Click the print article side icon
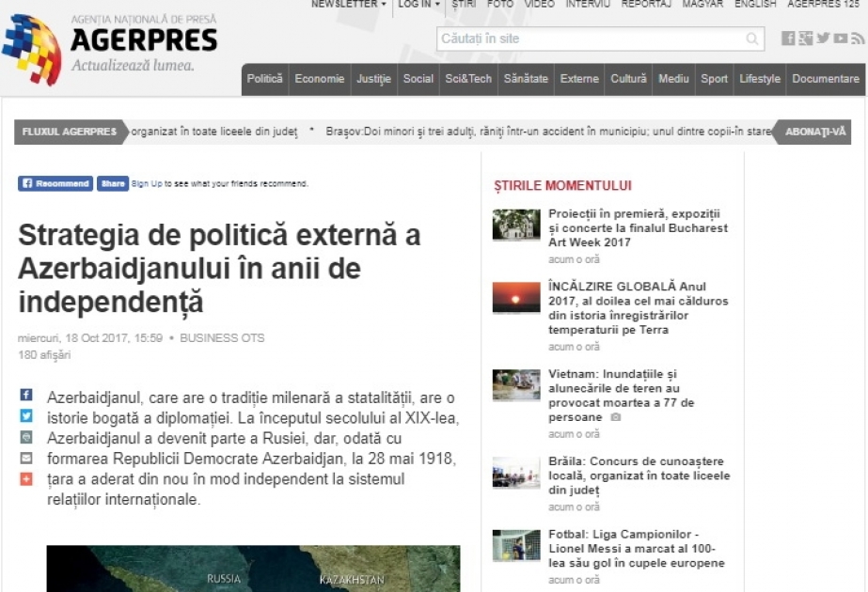 [x=26, y=437]
